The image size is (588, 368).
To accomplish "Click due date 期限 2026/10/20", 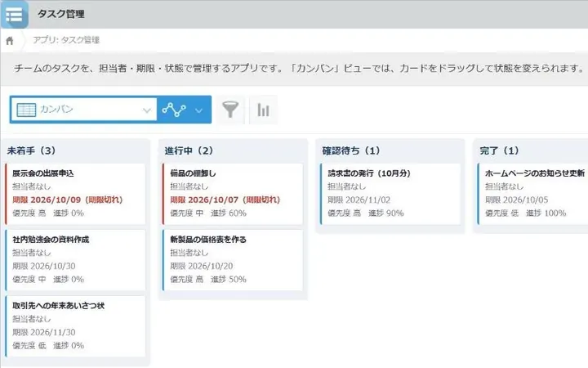I will click(x=202, y=266).
